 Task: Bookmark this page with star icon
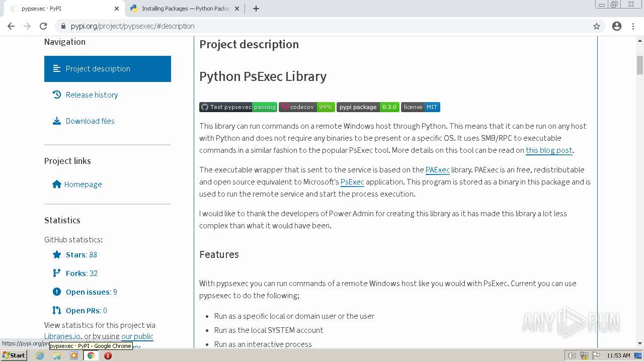coord(597,26)
